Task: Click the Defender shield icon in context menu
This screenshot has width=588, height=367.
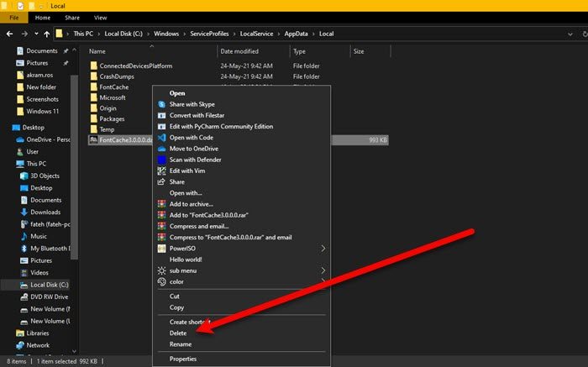Action: (162, 160)
